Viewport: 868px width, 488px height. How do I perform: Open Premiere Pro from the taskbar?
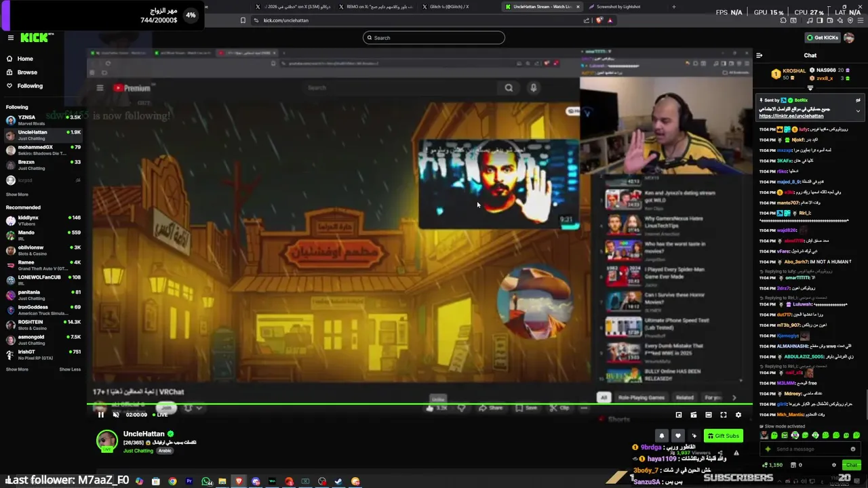pyautogui.click(x=189, y=481)
